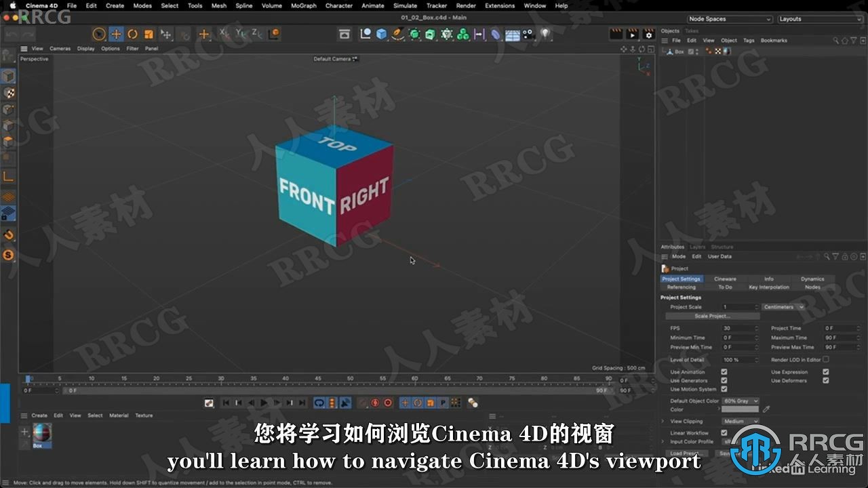Play the animation forwards
Image resolution: width=868 pixels, height=488 pixels.
[264, 403]
